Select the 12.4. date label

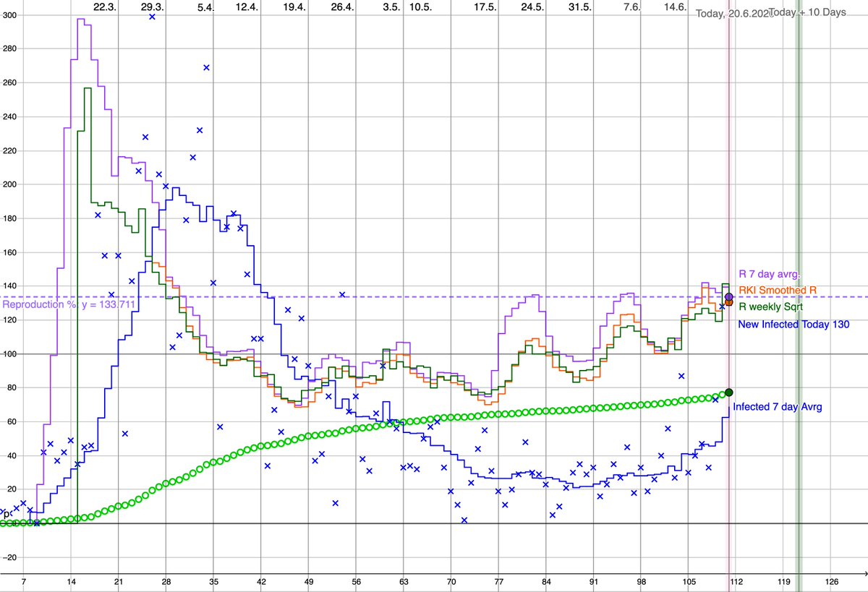click(x=247, y=7)
